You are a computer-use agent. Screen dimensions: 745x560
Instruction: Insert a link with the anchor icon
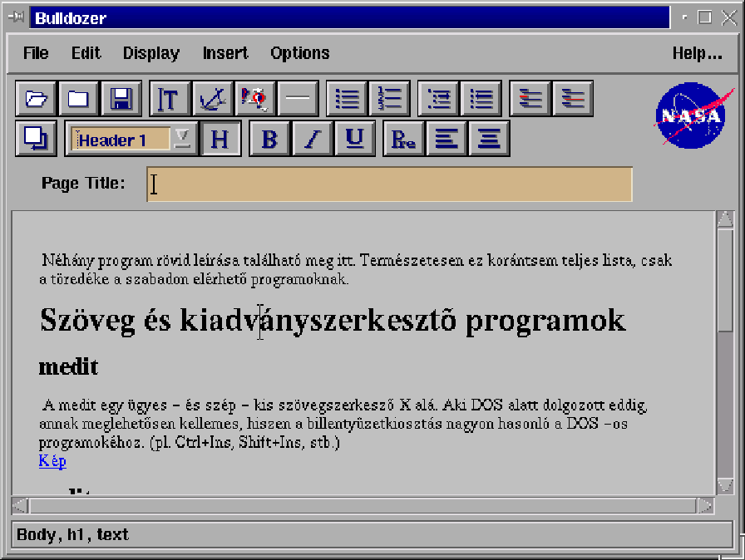212,99
